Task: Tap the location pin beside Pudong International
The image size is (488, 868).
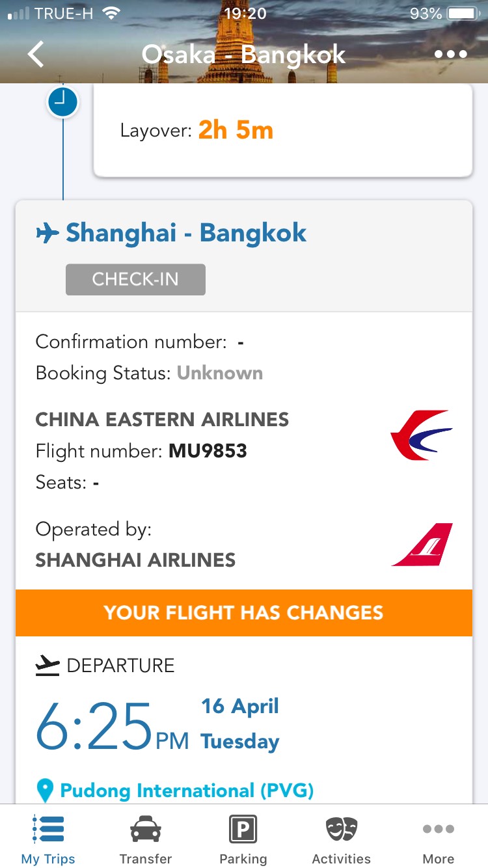Action: [45, 791]
